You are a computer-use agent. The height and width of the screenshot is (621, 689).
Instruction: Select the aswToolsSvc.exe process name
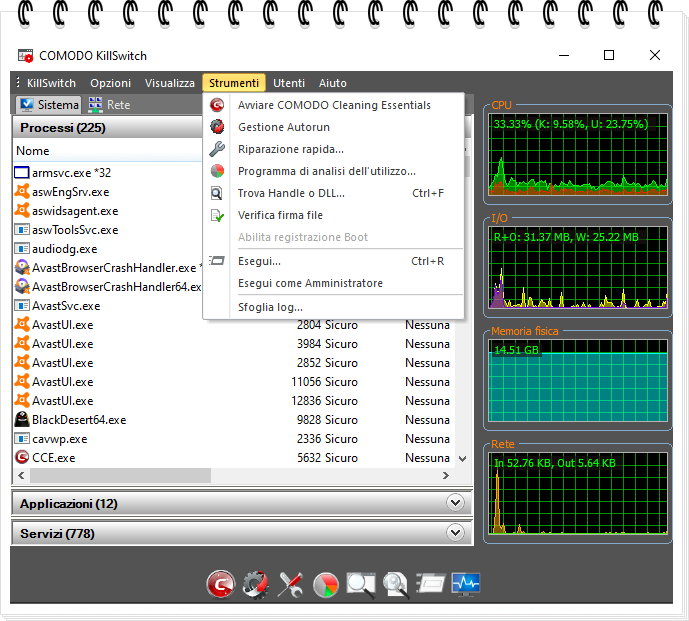(75, 230)
